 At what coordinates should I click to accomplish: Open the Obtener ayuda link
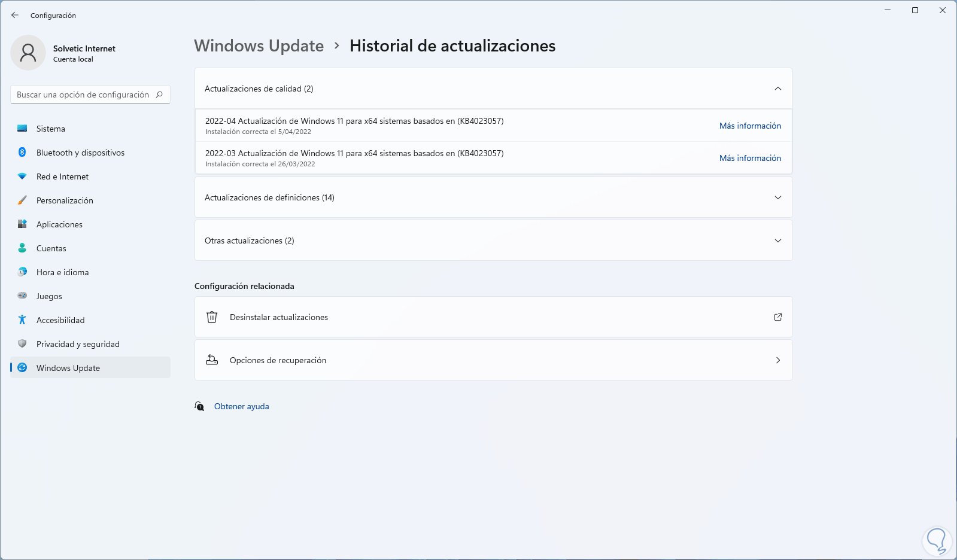[242, 406]
